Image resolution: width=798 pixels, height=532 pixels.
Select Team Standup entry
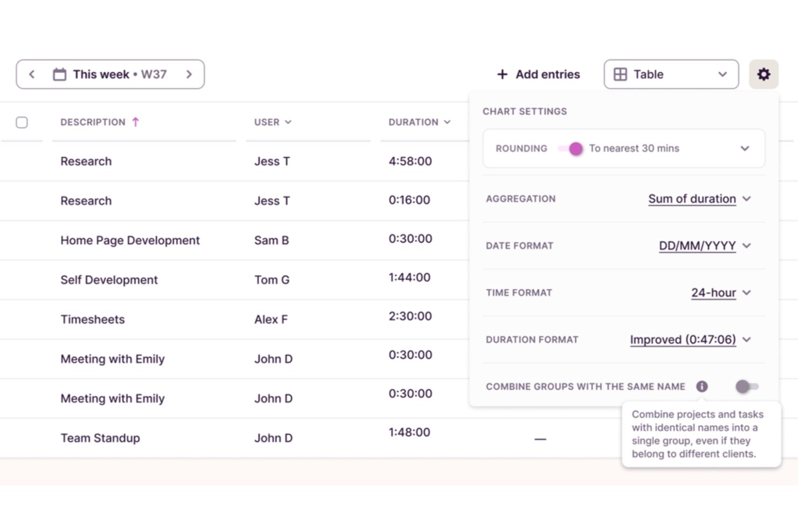click(x=100, y=438)
